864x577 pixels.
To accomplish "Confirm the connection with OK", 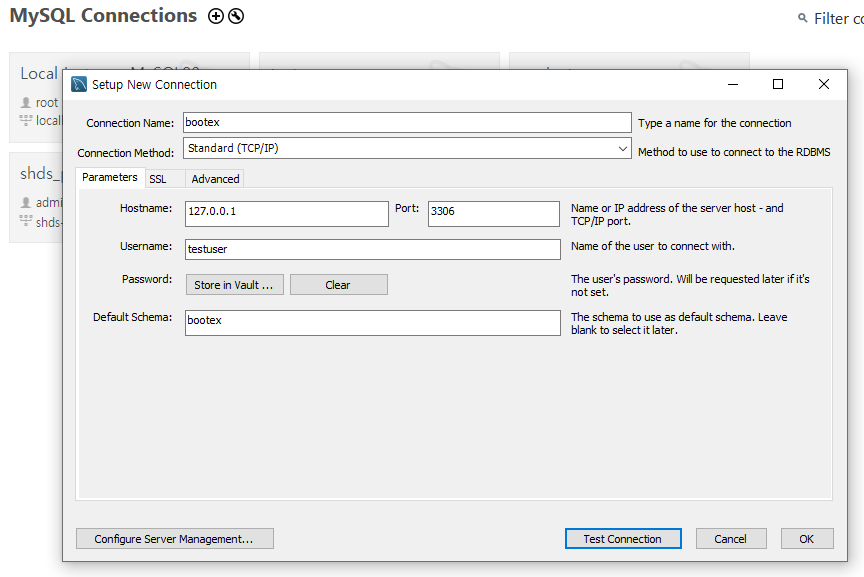I will (x=807, y=538).
